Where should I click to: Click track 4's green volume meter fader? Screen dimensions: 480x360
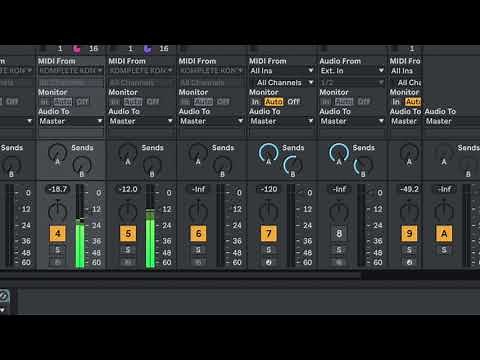[x=80, y=226]
